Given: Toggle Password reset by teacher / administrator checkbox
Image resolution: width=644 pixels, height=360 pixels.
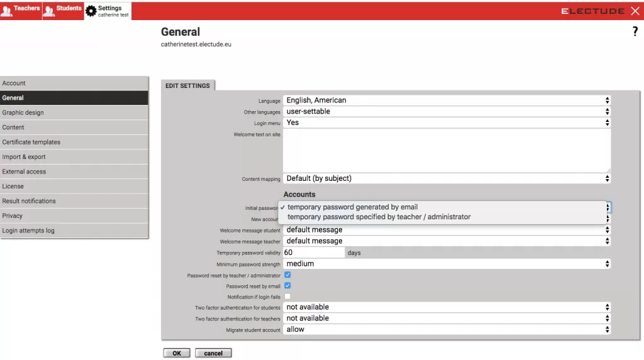Looking at the screenshot, I should tap(287, 275).
